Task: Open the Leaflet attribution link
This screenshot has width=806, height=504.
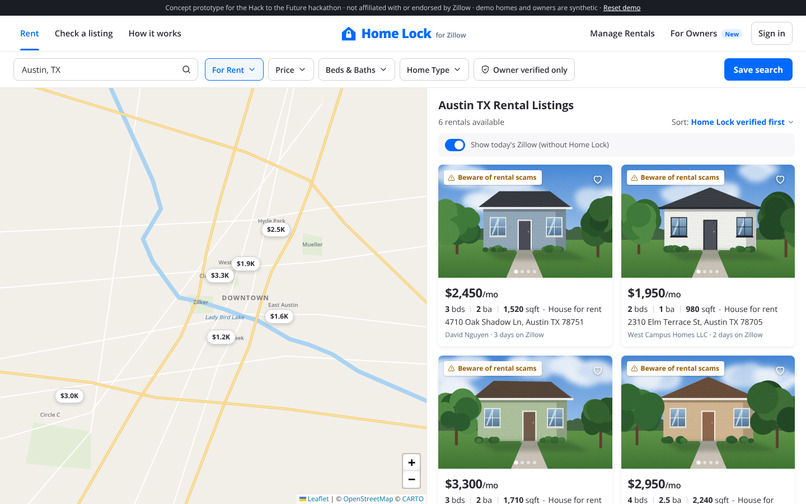Action: [314, 499]
